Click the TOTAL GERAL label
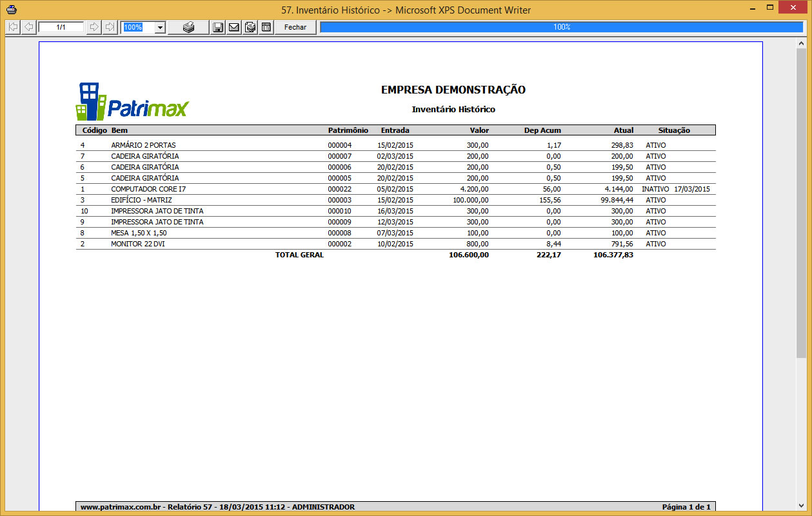Screen dimensions: 812x516 point(299,255)
